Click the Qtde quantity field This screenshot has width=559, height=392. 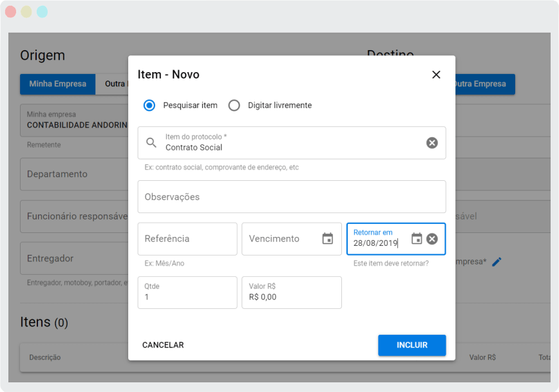coord(187,292)
